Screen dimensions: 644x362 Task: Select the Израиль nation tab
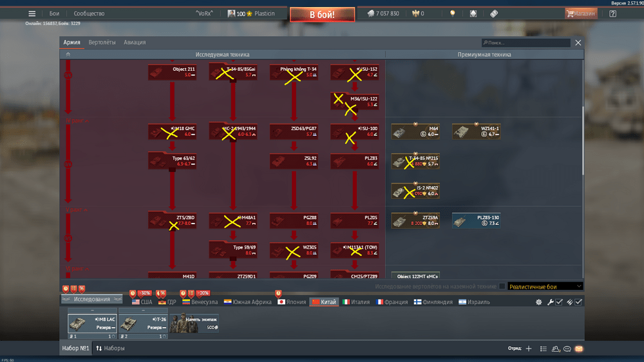pos(475,302)
